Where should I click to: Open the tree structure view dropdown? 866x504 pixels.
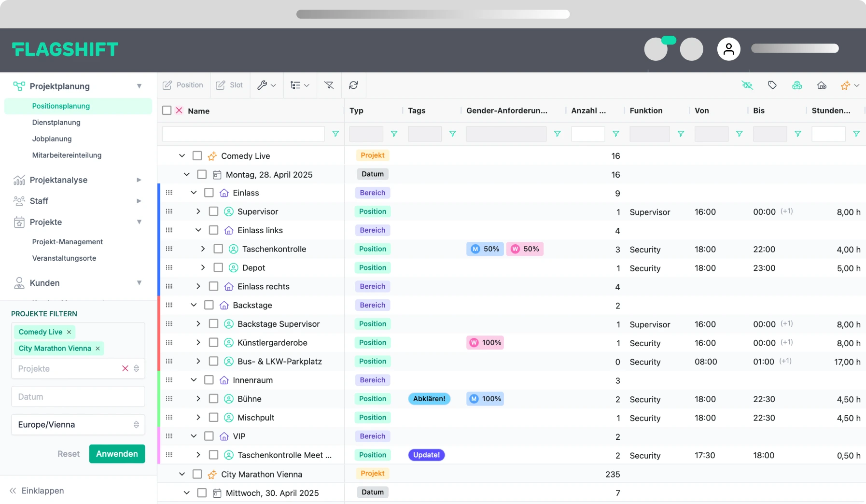299,85
